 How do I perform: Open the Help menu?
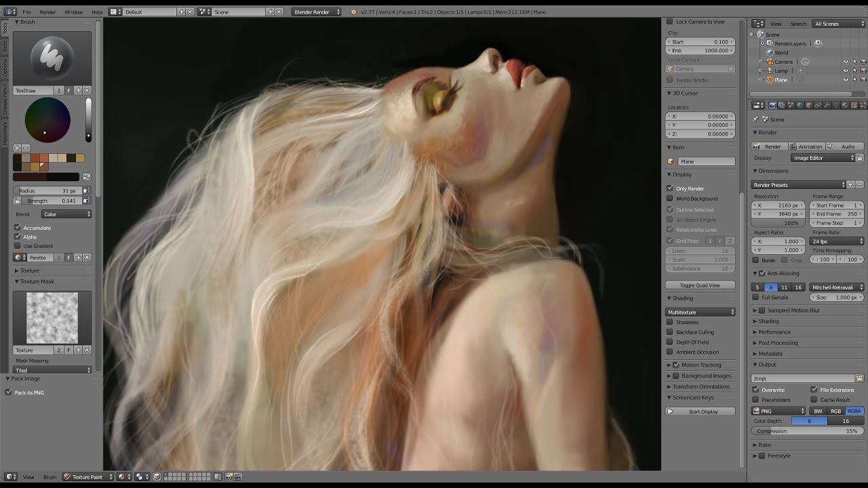point(97,12)
